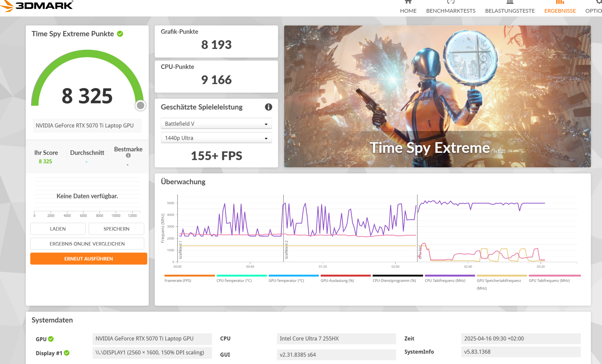The width and height of the screenshot is (602, 364).
Task: Click the Ergebnisse bar chart icon
Action: coord(560,2)
